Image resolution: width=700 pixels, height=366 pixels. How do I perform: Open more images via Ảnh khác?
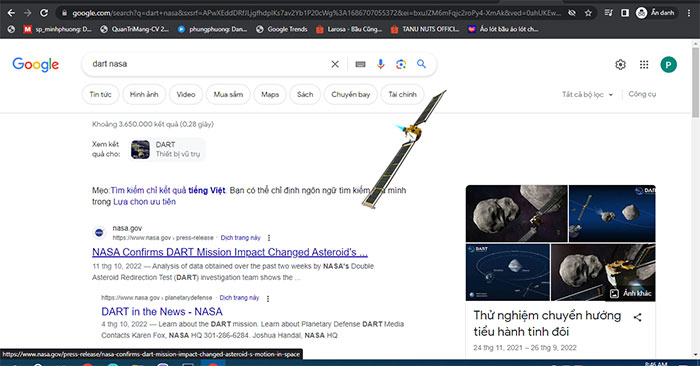[x=631, y=293]
